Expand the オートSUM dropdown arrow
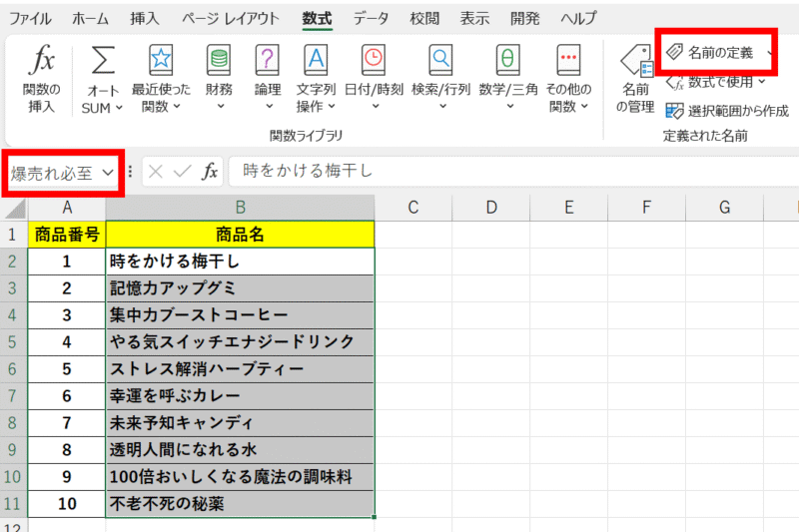The height and width of the screenshot is (532, 799). point(119,108)
